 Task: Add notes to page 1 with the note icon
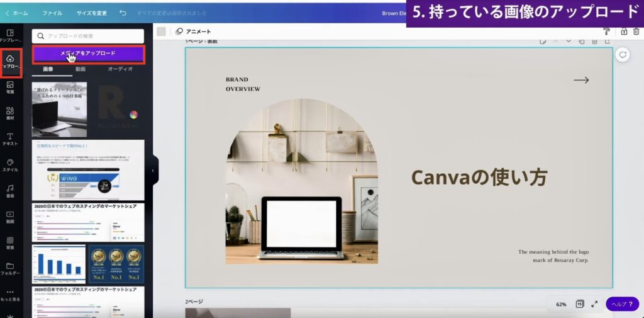click(543, 41)
